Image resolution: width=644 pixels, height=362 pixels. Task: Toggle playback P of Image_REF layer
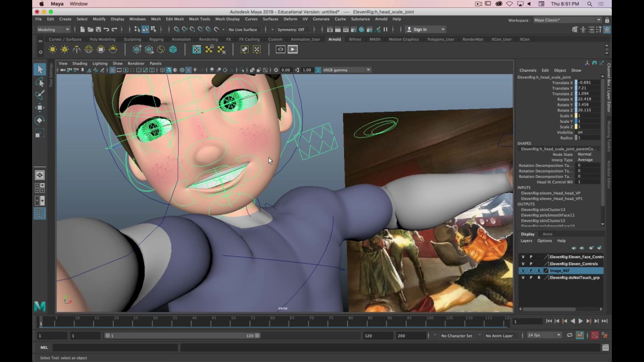531,270
